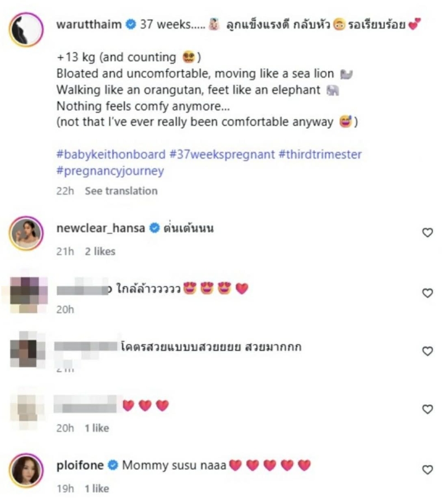
Task: Open the #babykeithonboard hashtag
Action: (x=111, y=154)
